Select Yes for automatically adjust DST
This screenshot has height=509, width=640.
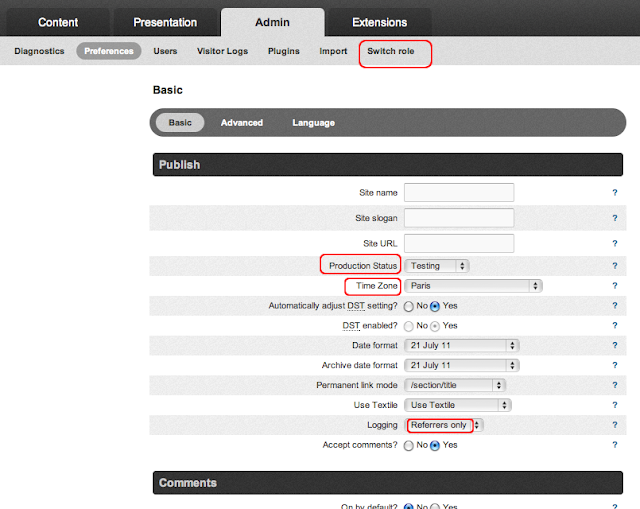pyautogui.click(x=435, y=306)
